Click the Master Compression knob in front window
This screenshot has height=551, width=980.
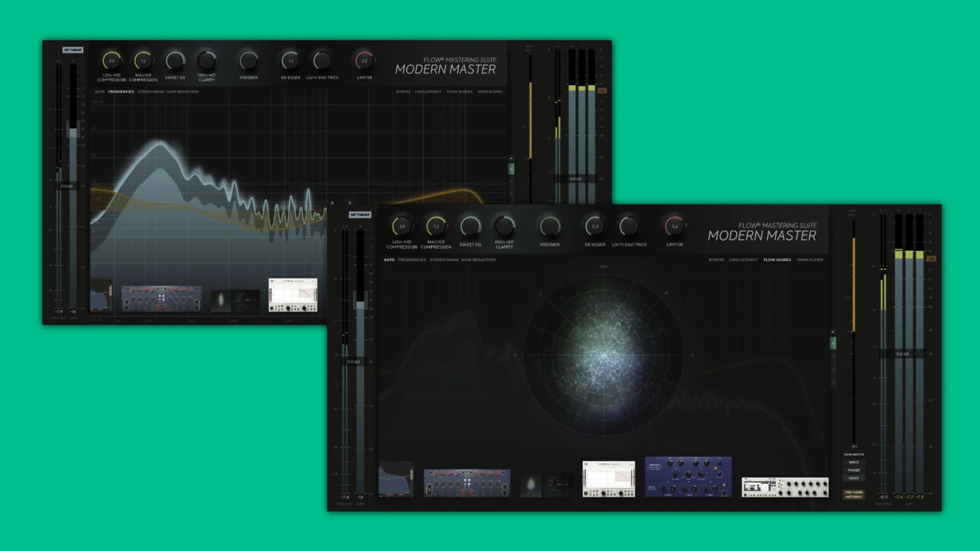436,227
